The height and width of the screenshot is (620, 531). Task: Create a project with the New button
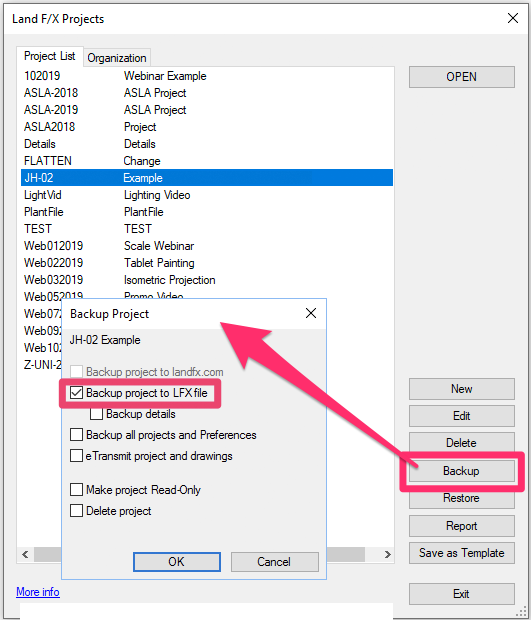coord(461,389)
